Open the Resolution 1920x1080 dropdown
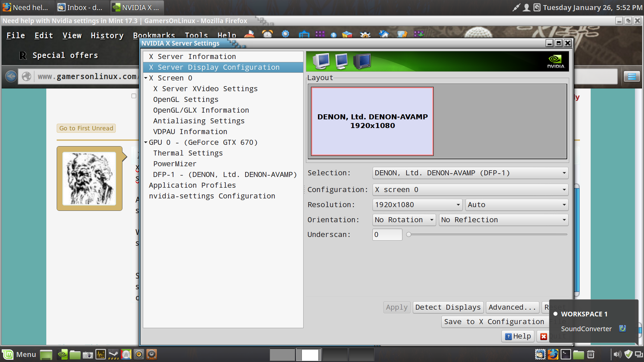The image size is (644, 362). tap(417, 205)
